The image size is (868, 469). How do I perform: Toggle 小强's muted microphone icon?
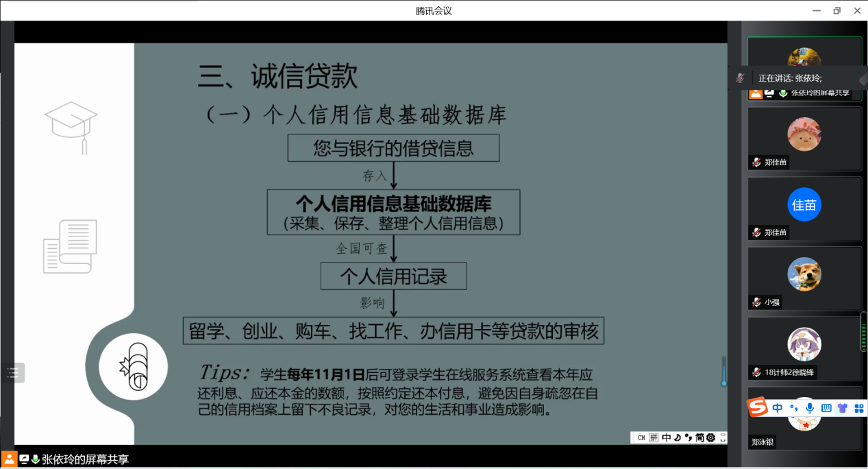click(756, 302)
